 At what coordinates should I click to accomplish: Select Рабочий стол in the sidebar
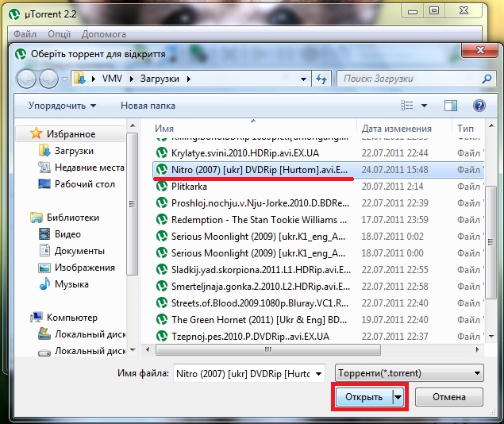coord(85,184)
